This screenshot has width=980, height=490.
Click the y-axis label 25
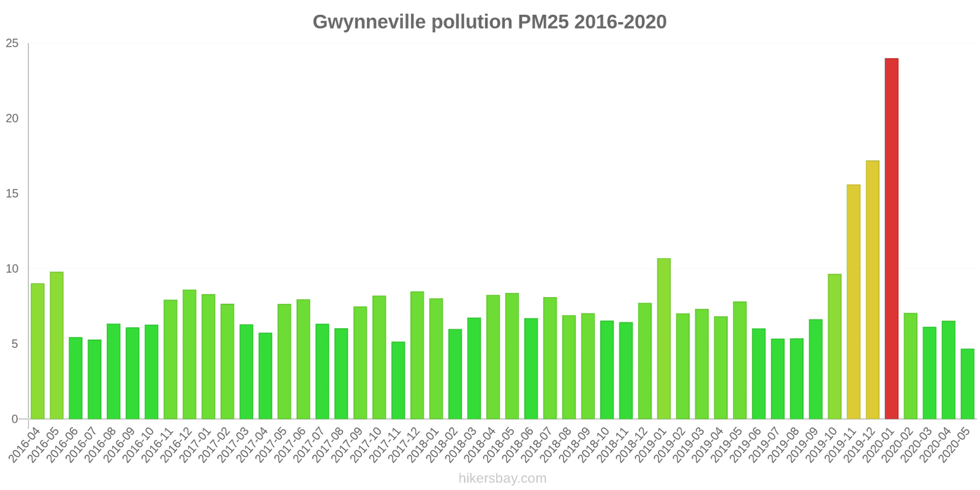pyautogui.click(x=12, y=43)
